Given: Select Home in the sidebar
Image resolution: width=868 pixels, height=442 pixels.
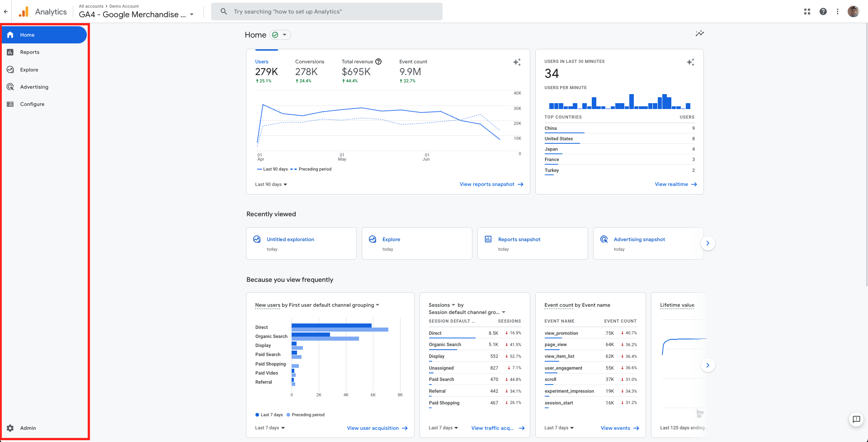Looking at the screenshot, I should coord(44,35).
